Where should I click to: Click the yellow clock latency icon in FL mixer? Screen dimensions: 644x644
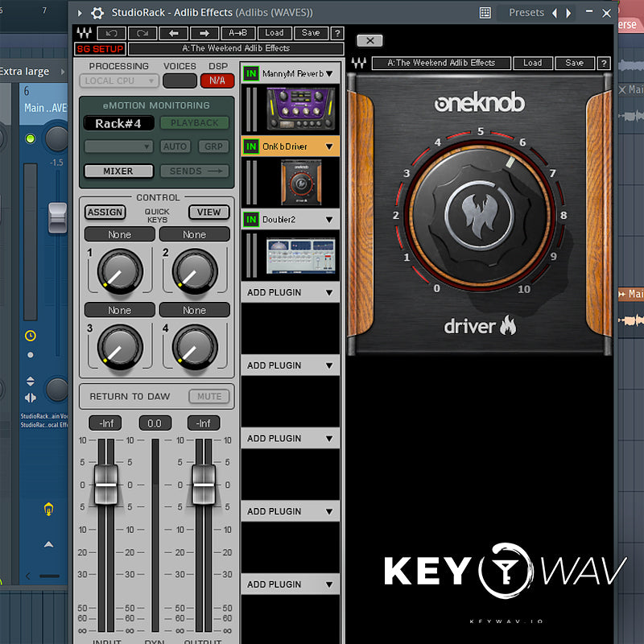click(x=31, y=336)
